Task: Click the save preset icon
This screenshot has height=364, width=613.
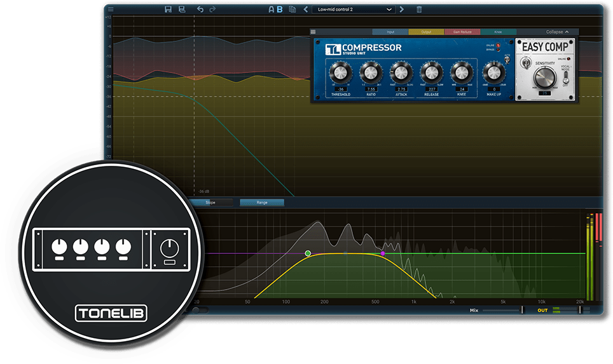Action: pos(168,10)
